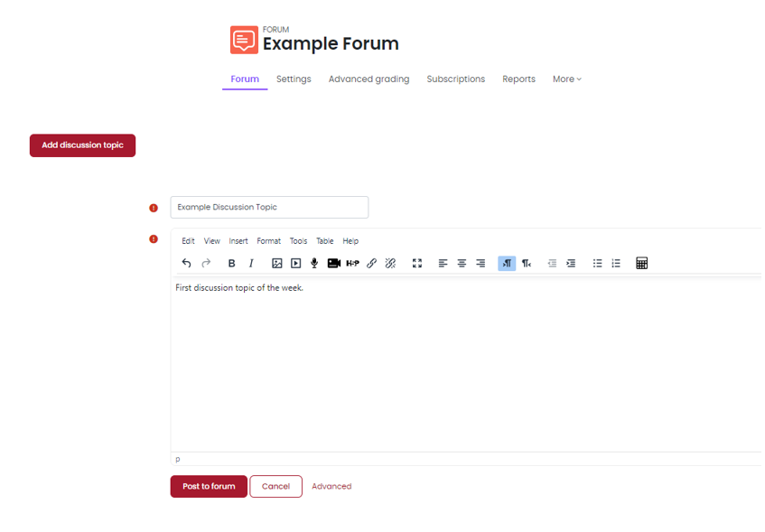This screenshot has height=532, width=765.
Task: Switch to the Settings tab
Action: (x=293, y=79)
